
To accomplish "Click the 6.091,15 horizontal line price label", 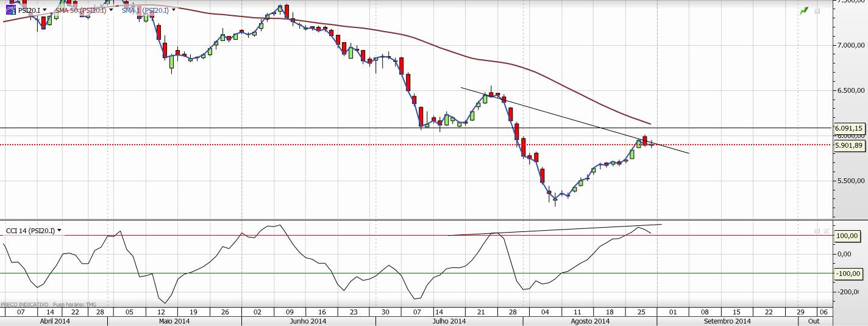I will 849,128.
